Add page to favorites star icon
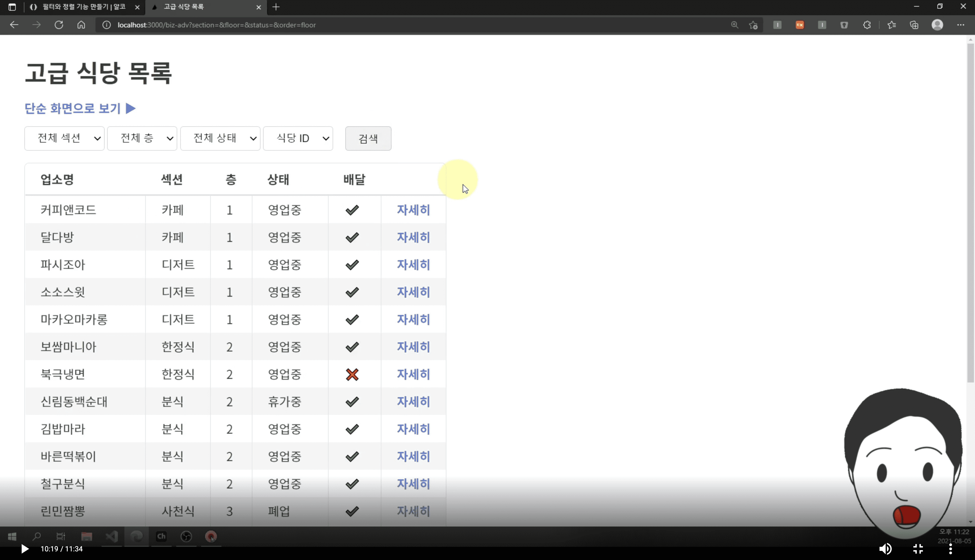 pyautogui.click(x=753, y=25)
